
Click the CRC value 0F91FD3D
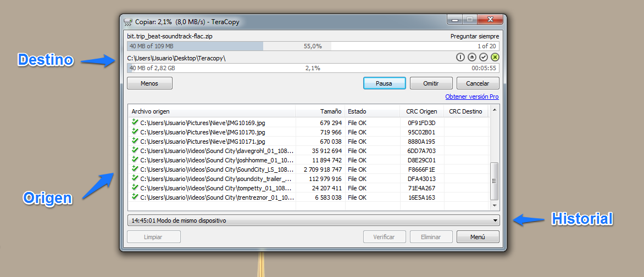(422, 122)
